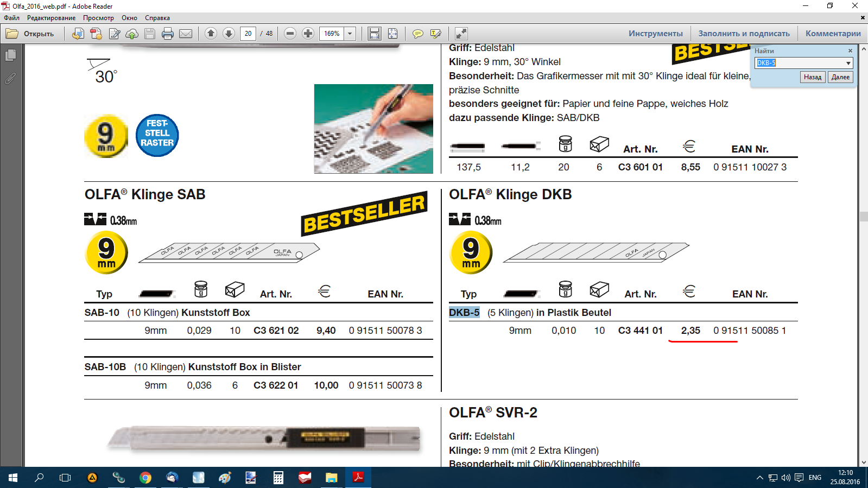868x488 pixels.
Task: Click the 169% zoom value field
Action: (x=332, y=34)
